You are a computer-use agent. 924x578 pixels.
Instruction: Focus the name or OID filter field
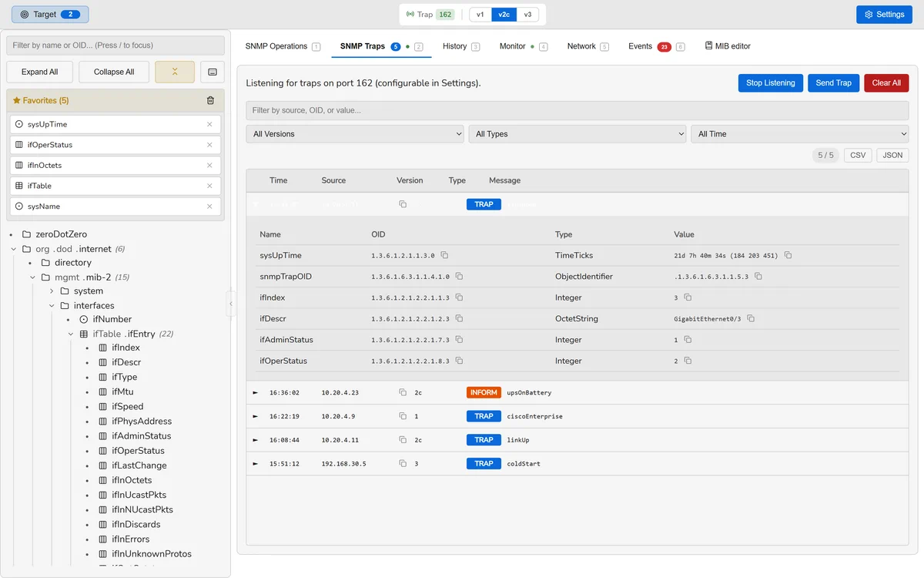[x=115, y=45]
